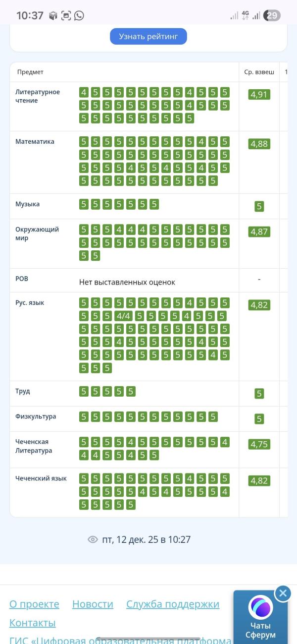
Task: Click the Ср. взвеш column header
Action: click(259, 72)
